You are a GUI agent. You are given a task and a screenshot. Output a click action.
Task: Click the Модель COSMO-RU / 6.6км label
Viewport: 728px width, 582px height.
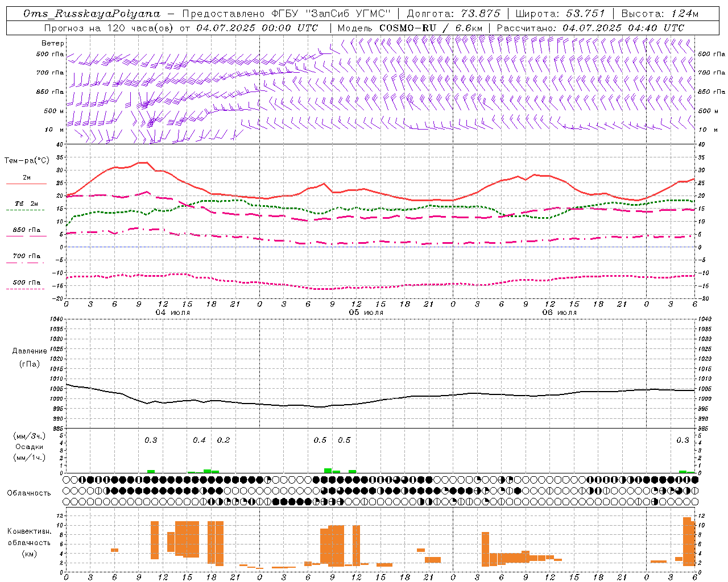click(x=410, y=28)
